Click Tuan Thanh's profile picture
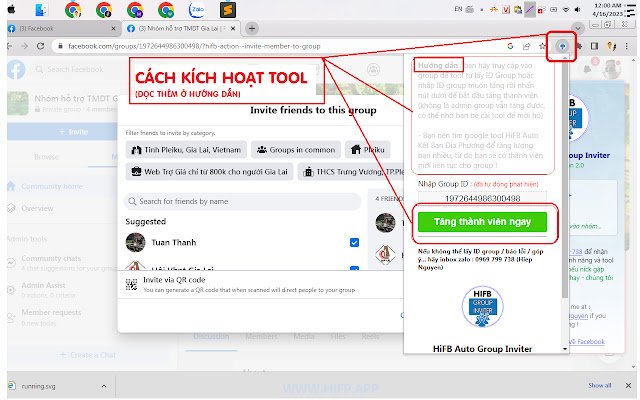 click(x=136, y=242)
